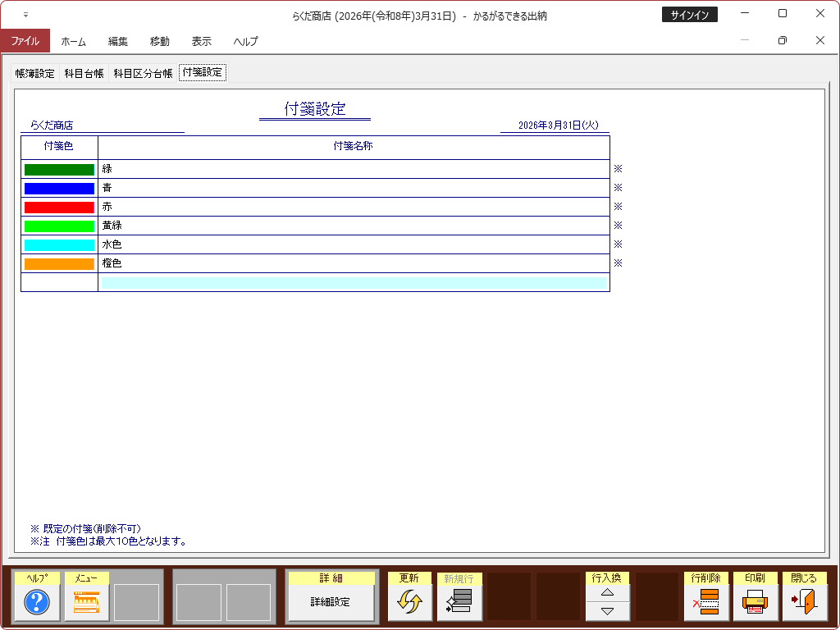Viewport: 840px width, 630px height.
Task: Switch to the 科目区分台帳 tab
Action: pos(143,73)
